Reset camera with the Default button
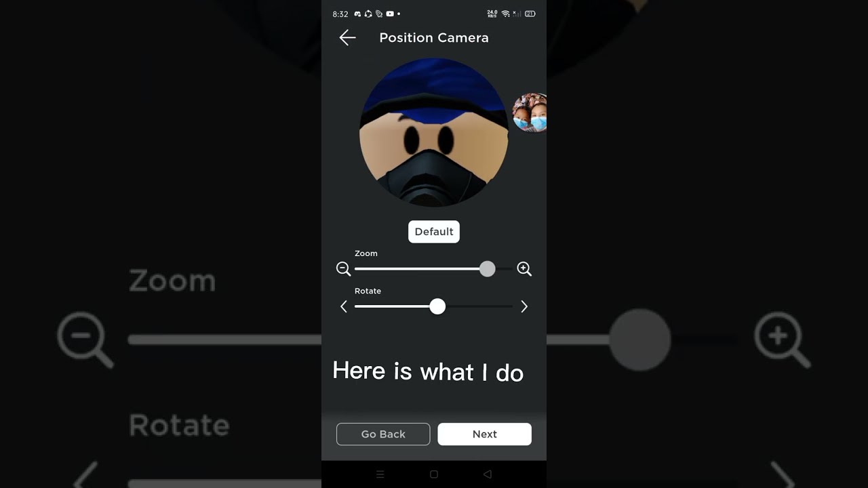 point(434,232)
